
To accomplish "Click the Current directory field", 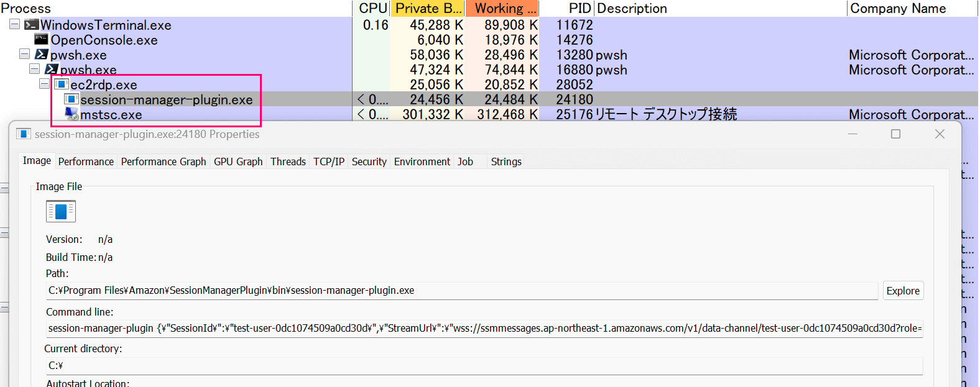I will 484,365.
